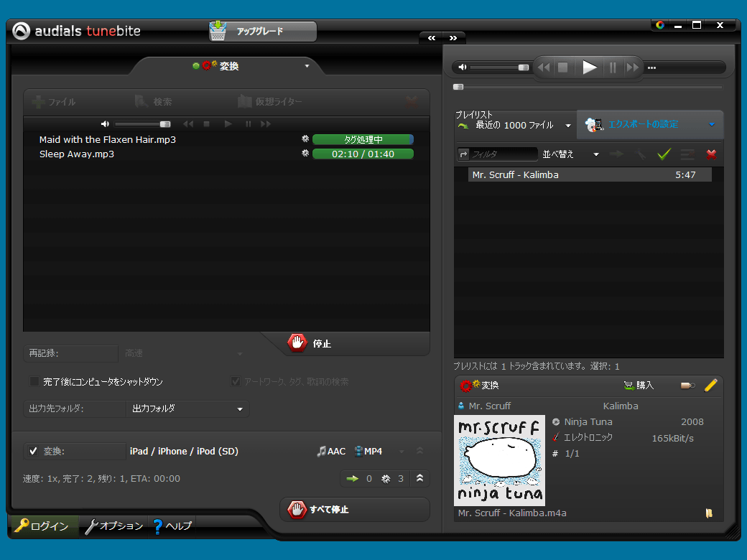
Task: Toggle 完了後にコンピュータをシャットダウン checkbox
Action: 34,381
